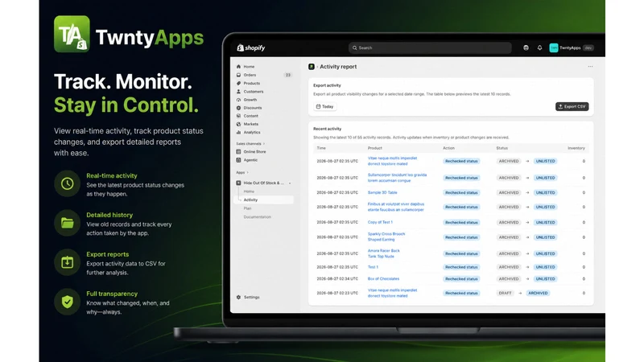
Task: Click the 02:23 UTC timestamp cell
Action: pos(337,294)
